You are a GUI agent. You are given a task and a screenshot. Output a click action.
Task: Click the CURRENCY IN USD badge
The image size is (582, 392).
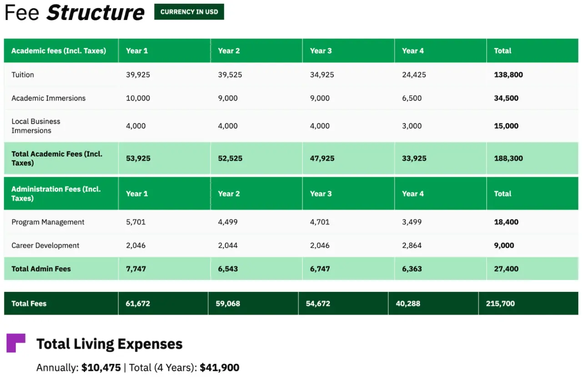tap(189, 12)
